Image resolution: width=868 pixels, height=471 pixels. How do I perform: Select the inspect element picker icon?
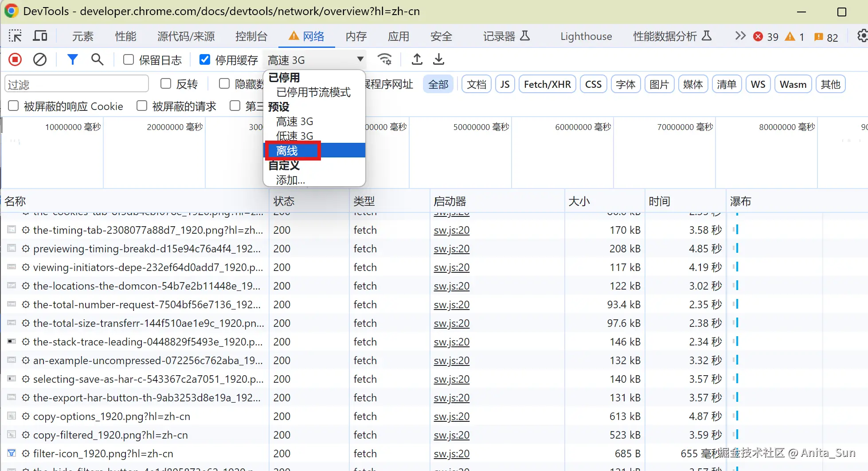click(15, 36)
